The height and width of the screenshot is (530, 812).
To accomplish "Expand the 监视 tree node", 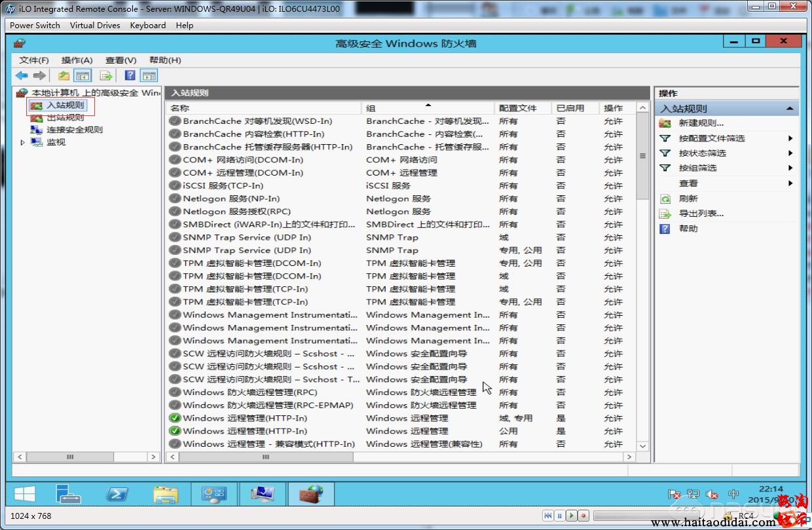I will point(23,142).
